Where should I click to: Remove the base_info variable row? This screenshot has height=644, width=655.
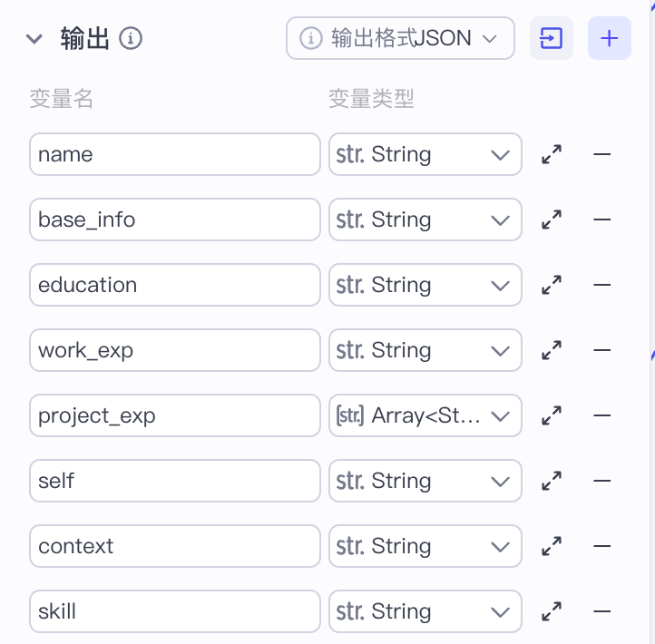601,220
